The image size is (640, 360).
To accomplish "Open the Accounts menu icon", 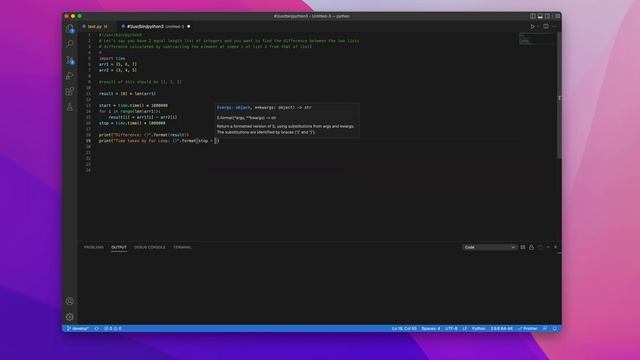I will (70, 301).
